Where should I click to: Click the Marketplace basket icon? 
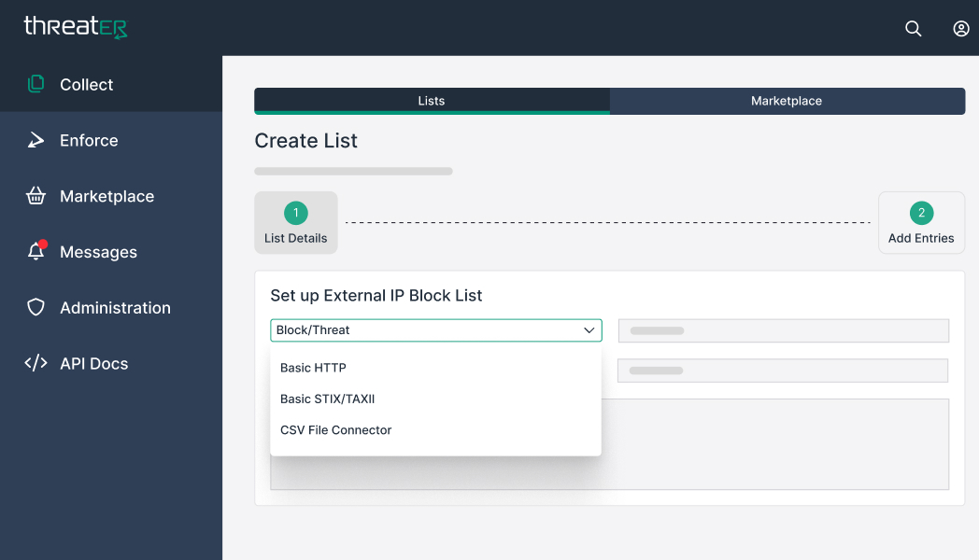click(36, 196)
